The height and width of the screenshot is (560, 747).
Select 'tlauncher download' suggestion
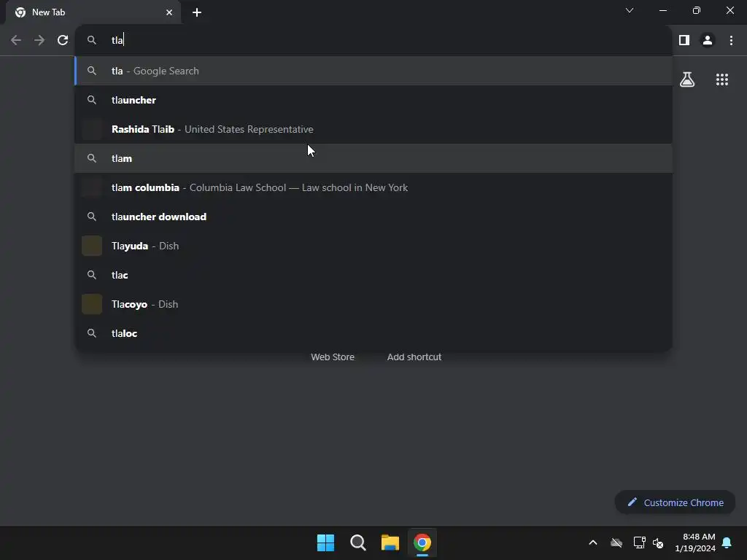click(x=373, y=217)
